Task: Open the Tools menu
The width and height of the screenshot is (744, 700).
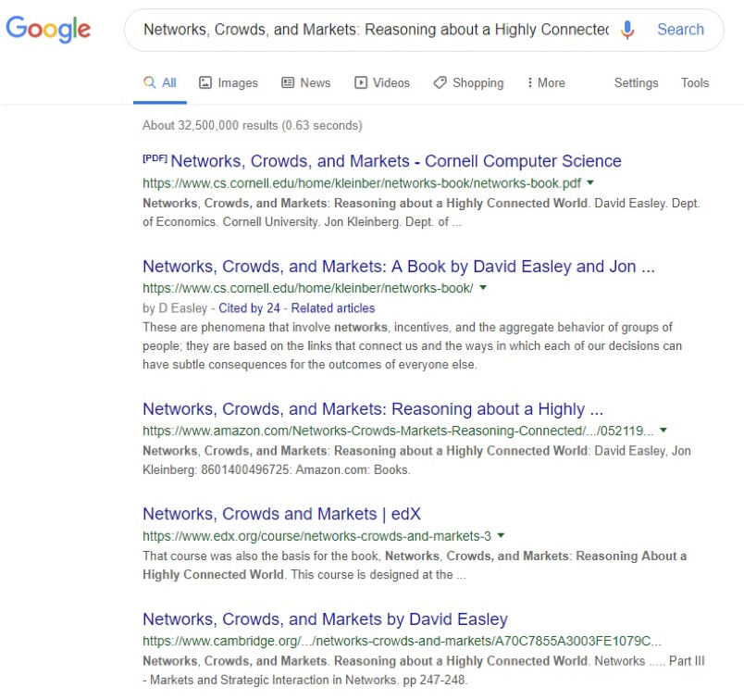Action: pos(695,82)
